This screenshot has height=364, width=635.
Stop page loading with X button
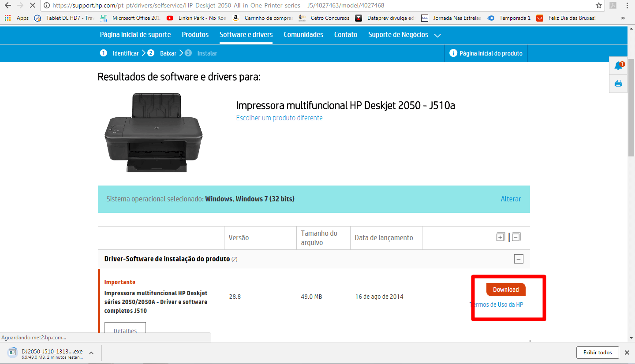[32, 6]
